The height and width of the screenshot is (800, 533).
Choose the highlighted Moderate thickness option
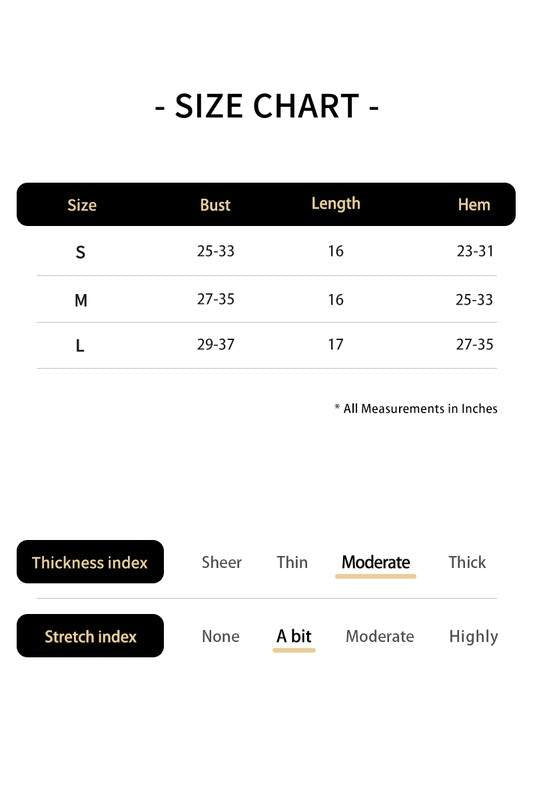pos(376,562)
